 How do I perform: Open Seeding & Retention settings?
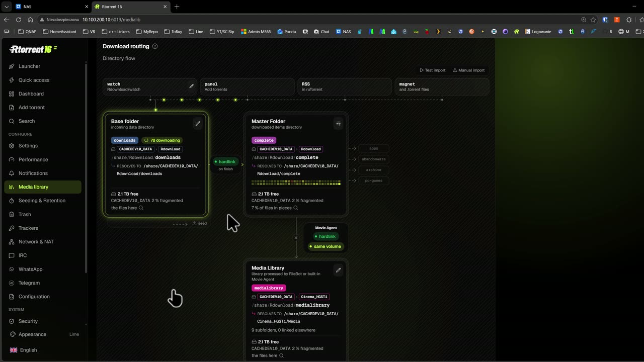tap(43, 201)
